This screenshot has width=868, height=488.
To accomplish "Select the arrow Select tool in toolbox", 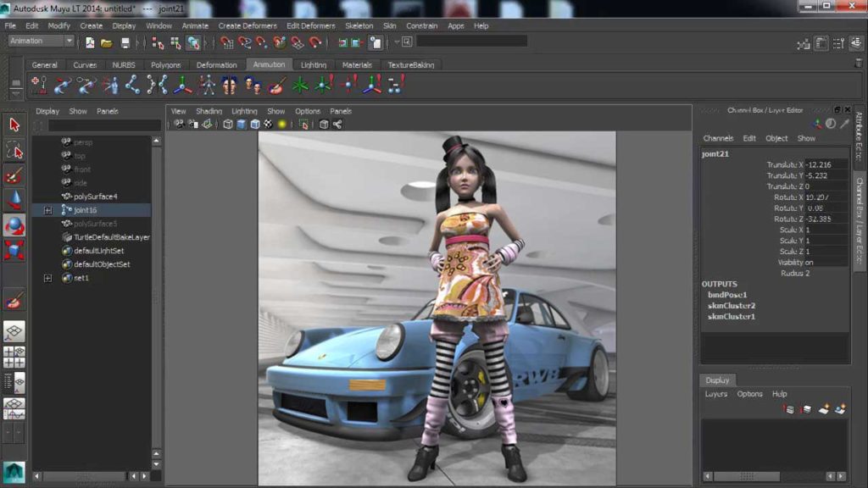I will 14,125.
